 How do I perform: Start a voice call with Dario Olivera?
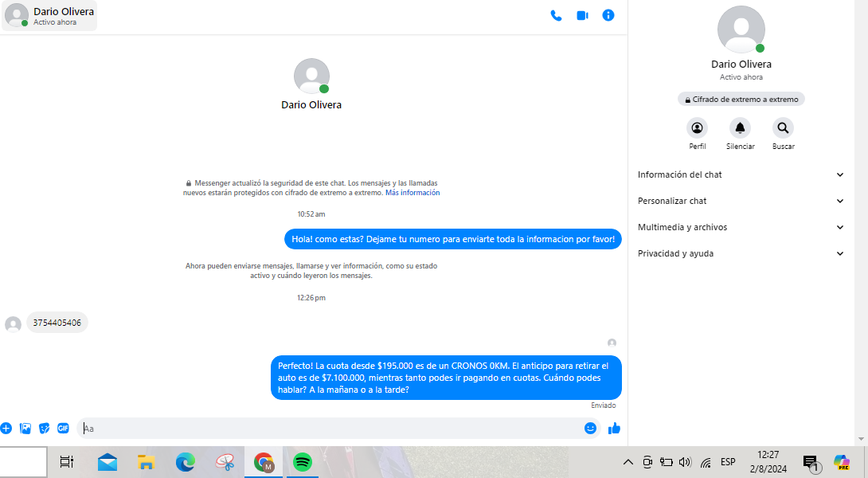(556, 15)
